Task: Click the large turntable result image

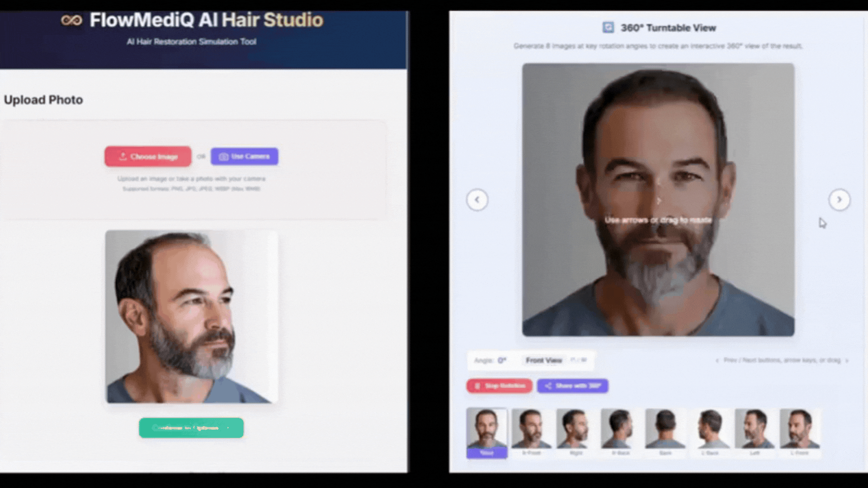Action: coord(658,200)
